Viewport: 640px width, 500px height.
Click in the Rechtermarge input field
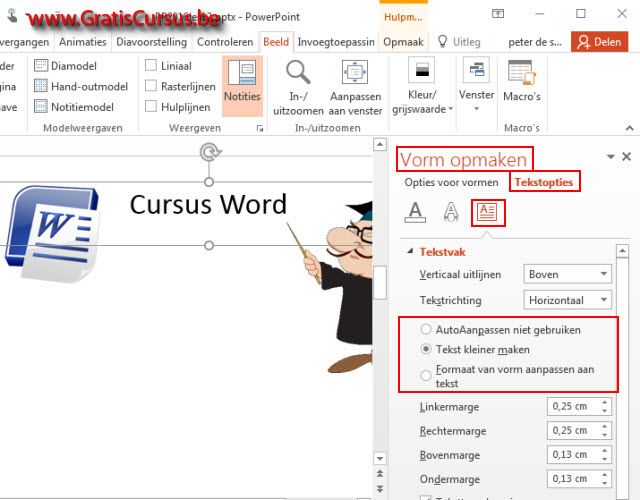pos(573,430)
